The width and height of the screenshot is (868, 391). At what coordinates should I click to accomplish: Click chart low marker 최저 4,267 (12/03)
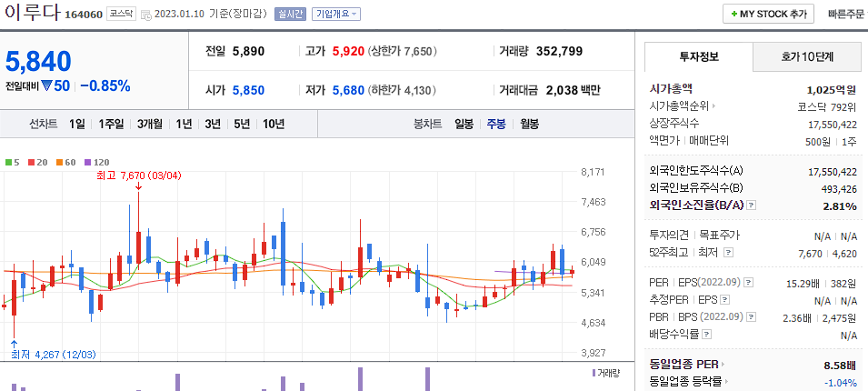[x=53, y=354]
